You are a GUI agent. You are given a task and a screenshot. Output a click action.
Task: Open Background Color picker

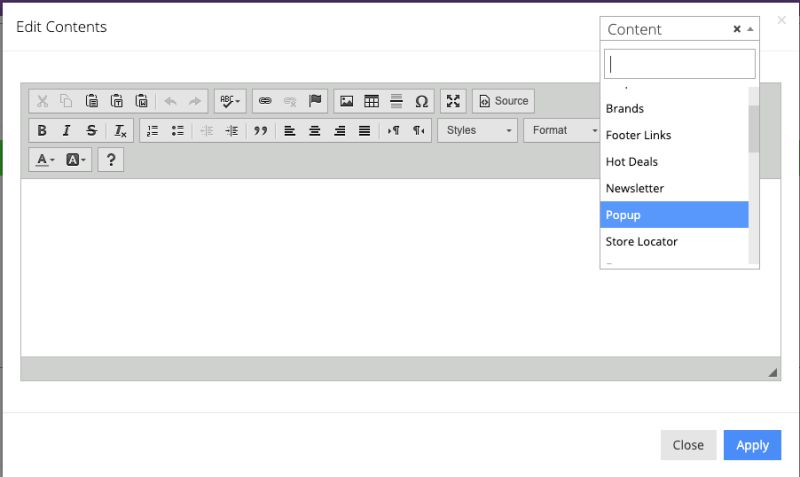pos(76,160)
